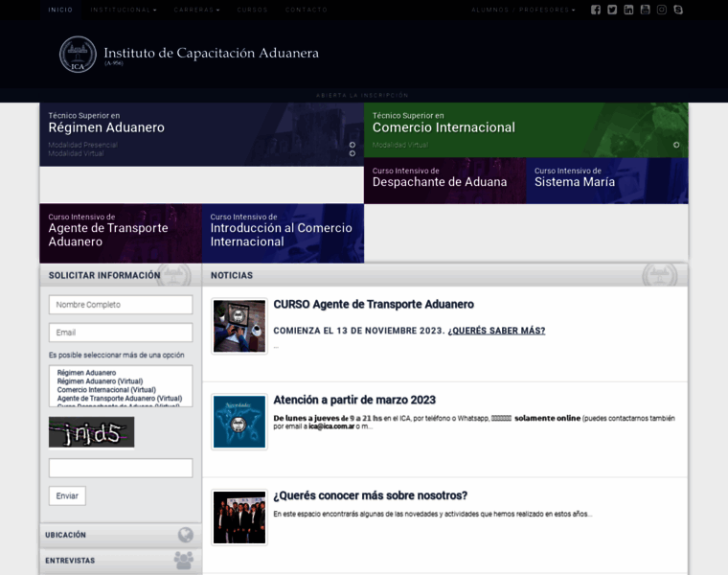This screenshot has height=575, width=728.
Task: Expand the Carreras dropdown menu
Action: point(197,10)
